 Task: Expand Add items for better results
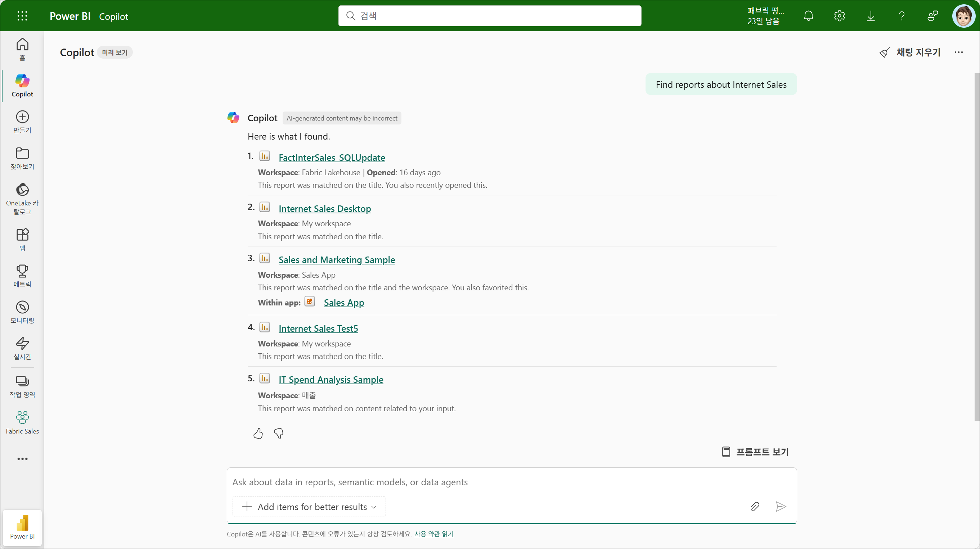309,507
